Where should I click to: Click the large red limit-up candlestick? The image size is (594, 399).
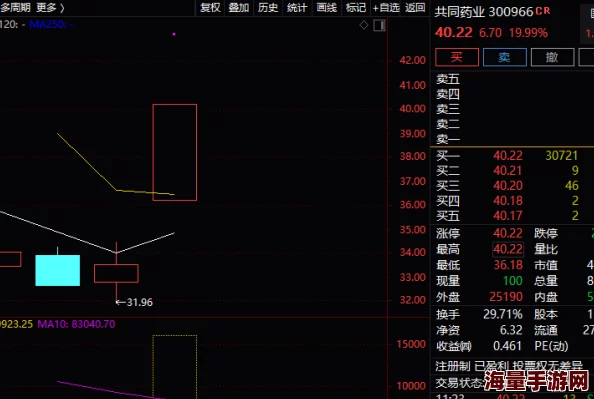pos(175,152)
